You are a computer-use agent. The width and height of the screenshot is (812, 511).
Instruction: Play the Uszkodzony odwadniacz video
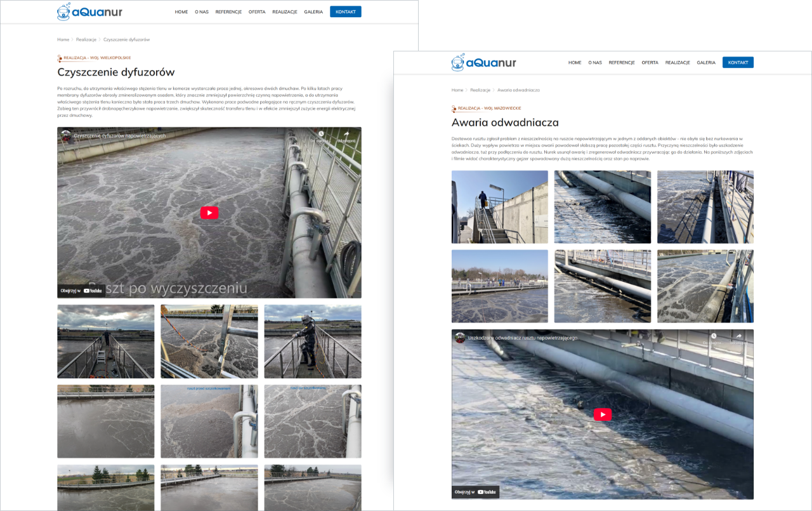[x=602, y=415]
